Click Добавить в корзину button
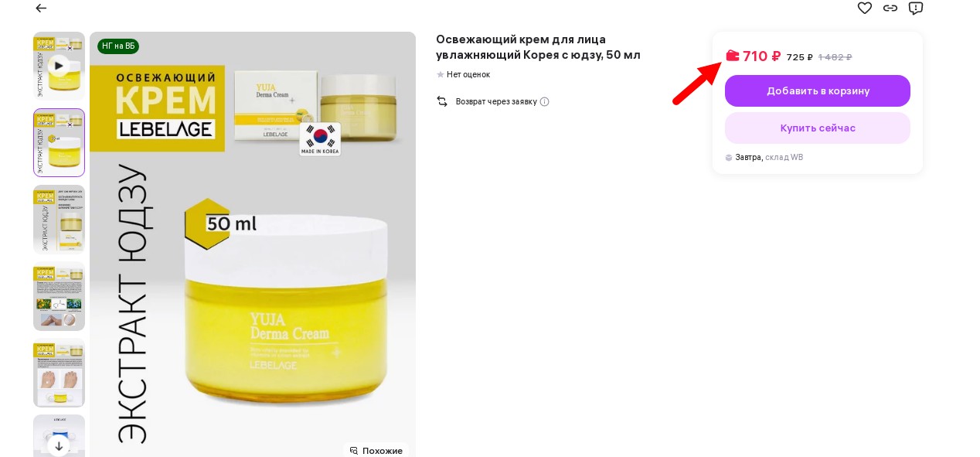This screenshot has width=980, height=457. 818,90
